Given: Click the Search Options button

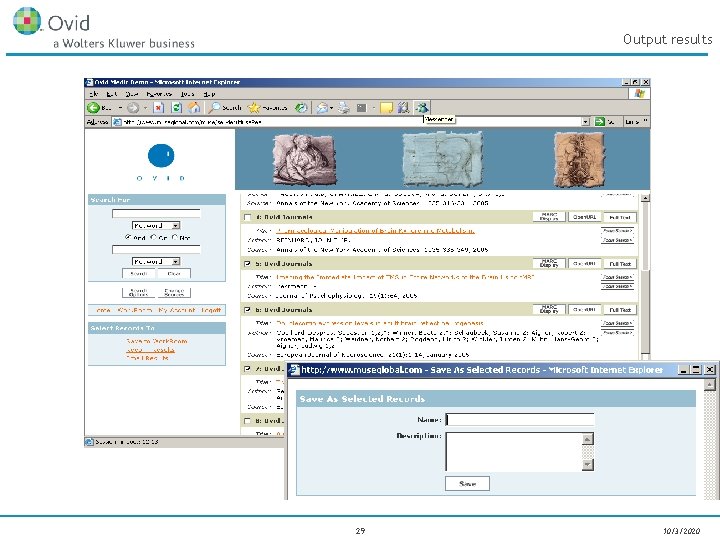Looking at the screenshot, I should click(139, 292).
